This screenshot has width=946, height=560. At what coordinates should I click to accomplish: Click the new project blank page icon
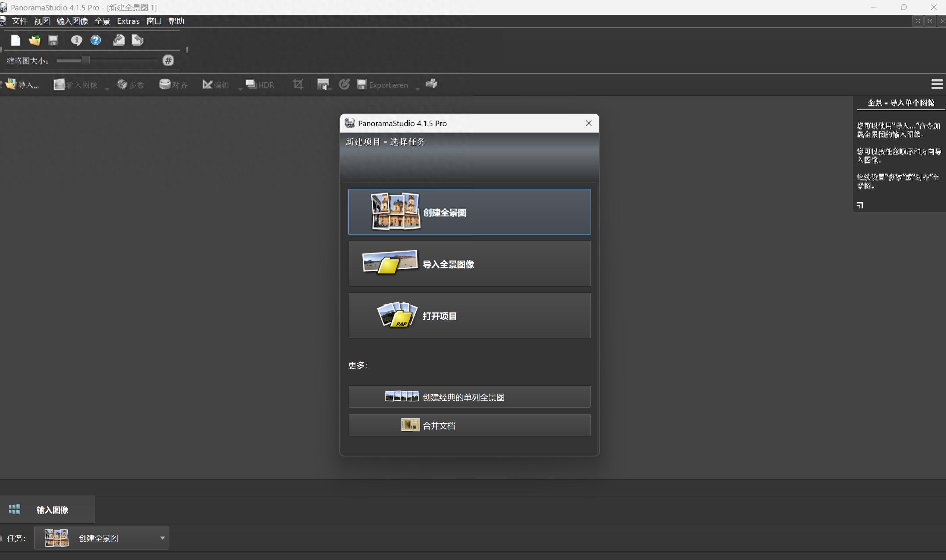tap(16, 40)
